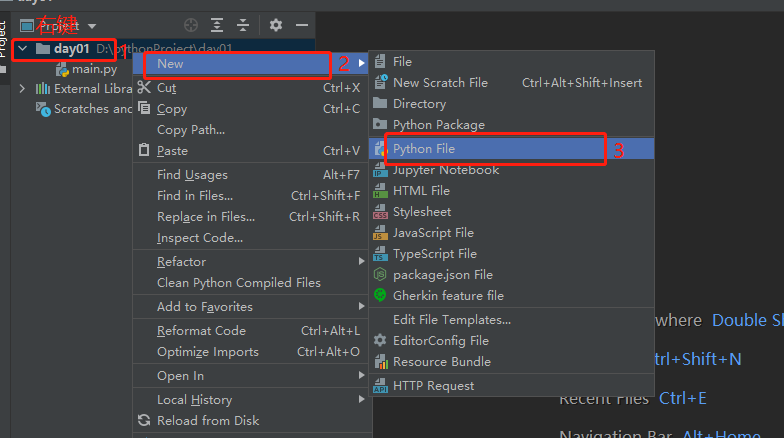Click the package.json Node icon
The height and width of the screenshot is (438, 784).
380,274
